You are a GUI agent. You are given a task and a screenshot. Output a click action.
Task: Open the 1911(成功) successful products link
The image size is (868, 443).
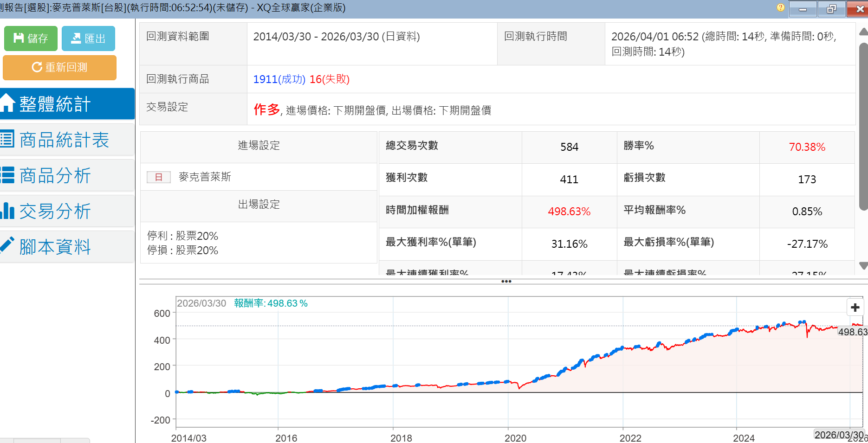(x=279, y=79)
